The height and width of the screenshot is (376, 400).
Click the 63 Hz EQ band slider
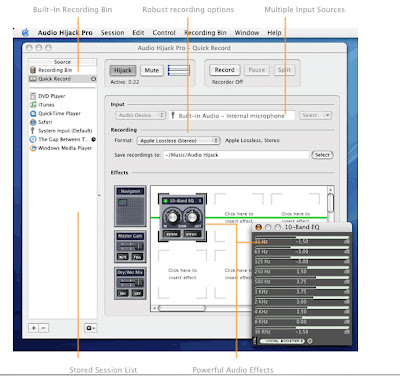[302, 247]
